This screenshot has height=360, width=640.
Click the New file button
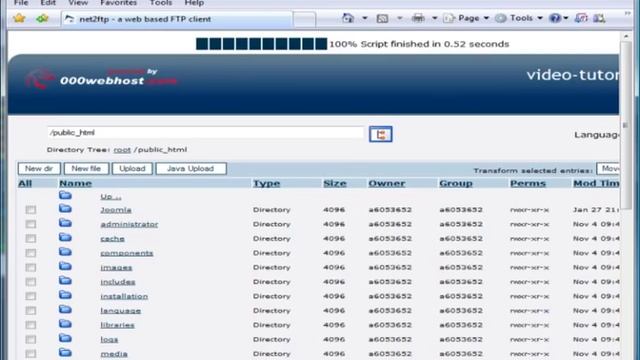[x=86, y=169]
